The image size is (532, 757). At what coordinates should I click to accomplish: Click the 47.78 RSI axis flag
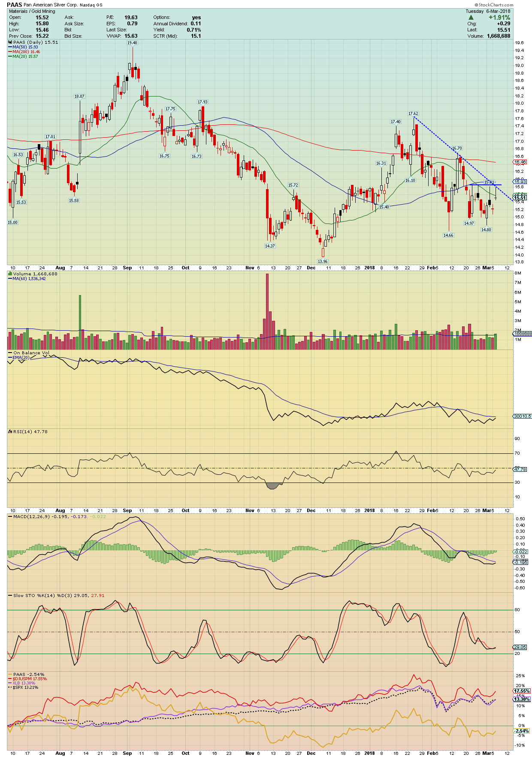point(520,469)
